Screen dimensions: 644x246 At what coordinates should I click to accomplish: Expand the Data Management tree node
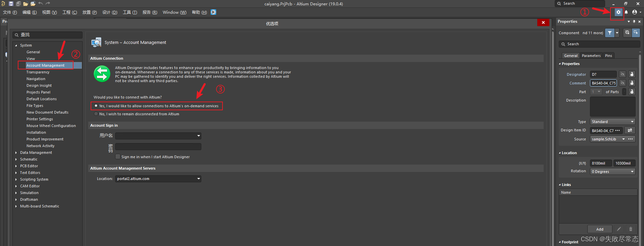pyautogui.click(x=16, y=152)
